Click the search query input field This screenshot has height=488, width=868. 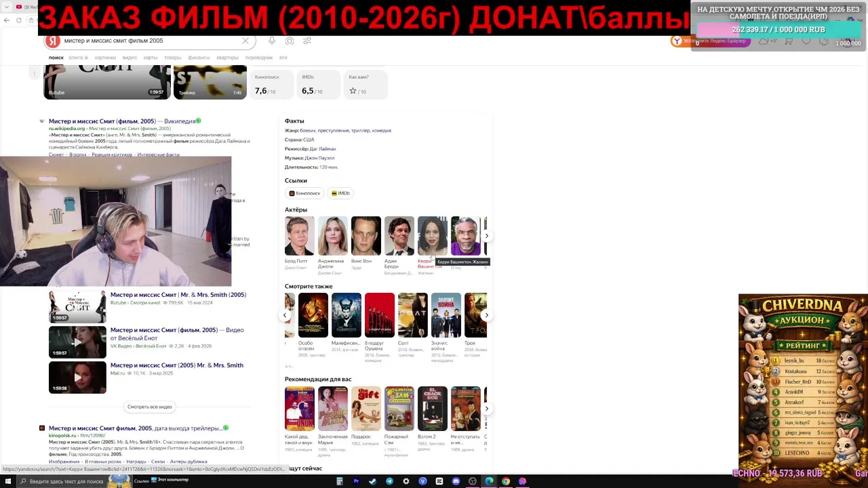[149, 41]
